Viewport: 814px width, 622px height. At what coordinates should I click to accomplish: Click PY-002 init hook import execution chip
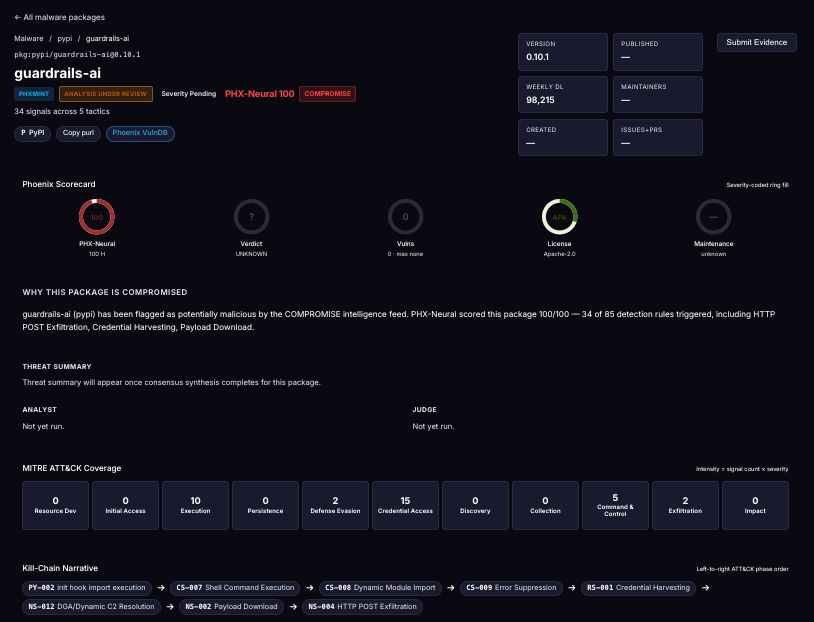[87, 588]
